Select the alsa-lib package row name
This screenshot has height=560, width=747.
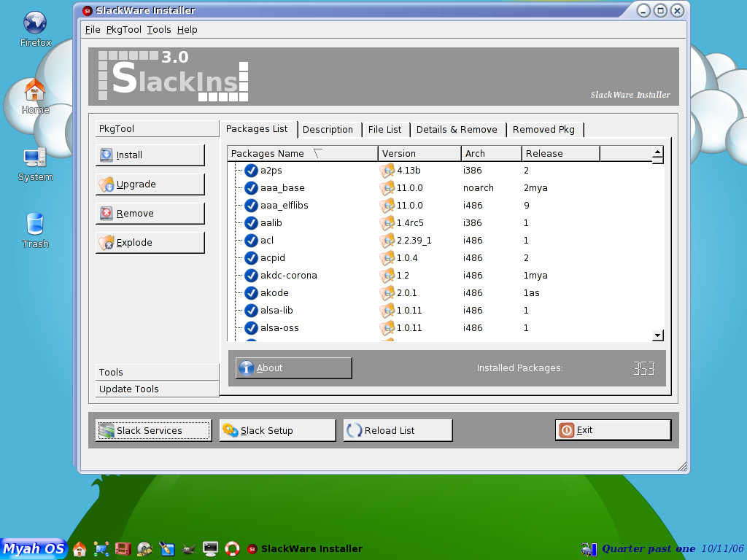click(276, 311)
